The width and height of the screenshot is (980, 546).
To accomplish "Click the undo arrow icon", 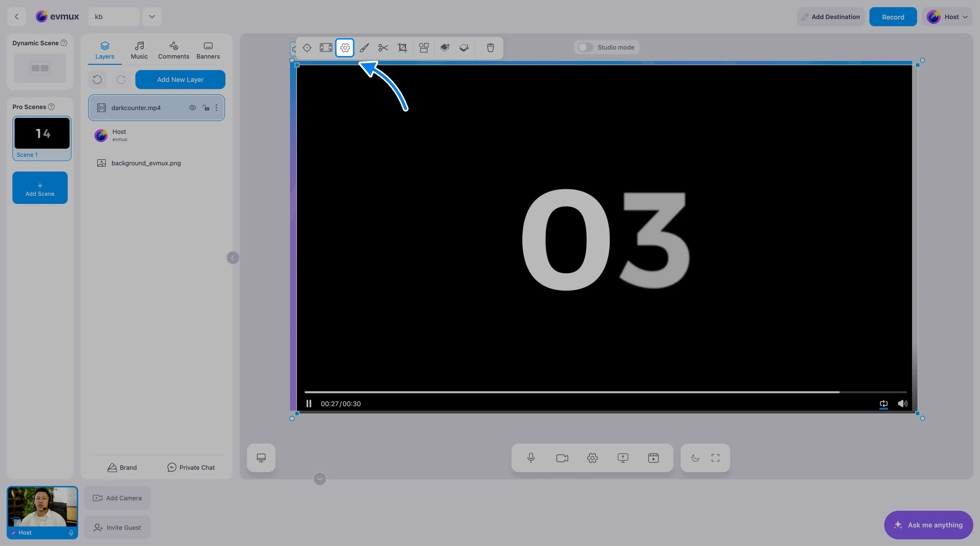I will 97,80.
